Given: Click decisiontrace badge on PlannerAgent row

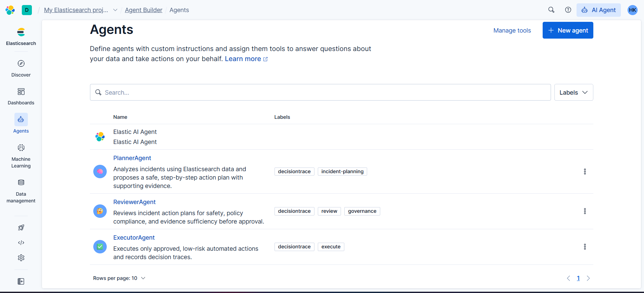Looking at the screenshot, I should pyautogui.click(x=294, y=172).
